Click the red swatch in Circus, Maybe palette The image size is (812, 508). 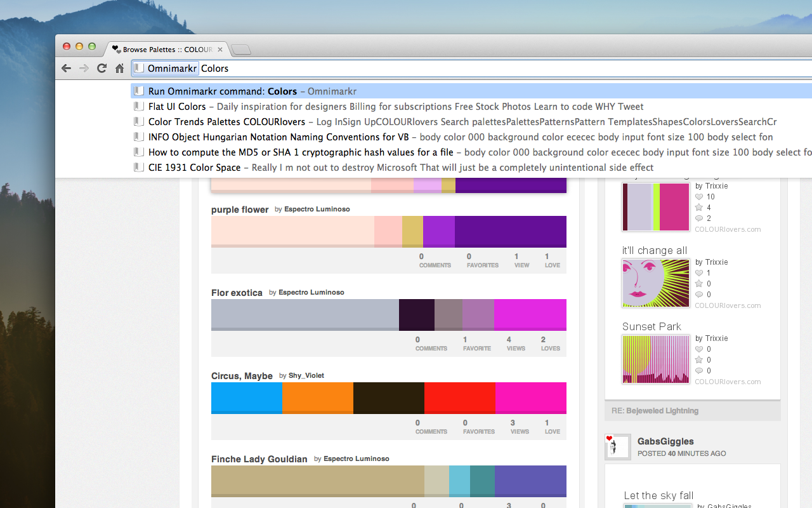click(x=460, y=398)
